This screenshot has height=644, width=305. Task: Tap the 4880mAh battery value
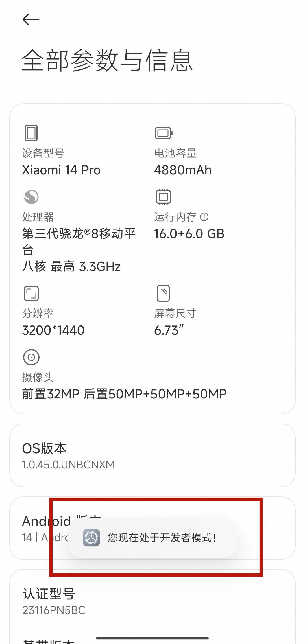click(183, 170)
